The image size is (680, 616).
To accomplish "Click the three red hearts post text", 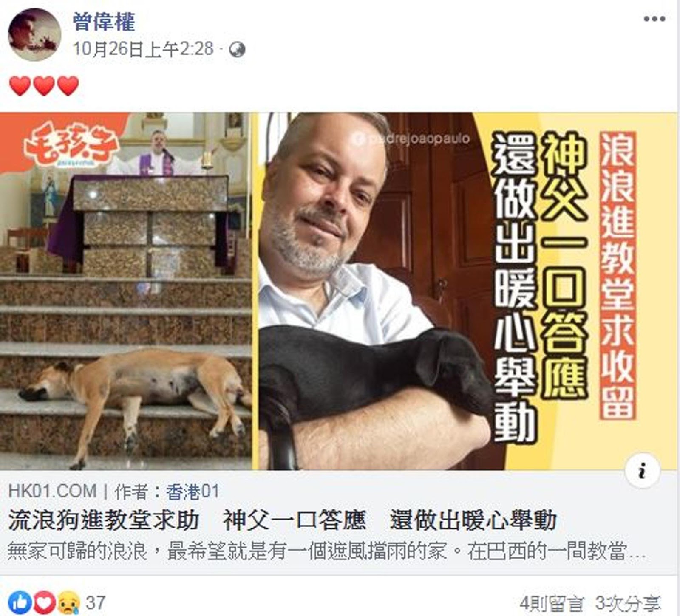I will pyautogui.click(x=44, y=86).
